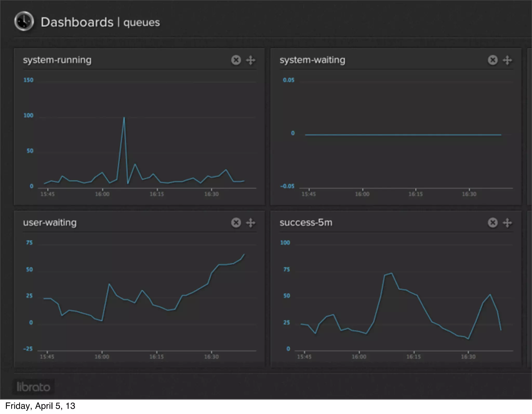The image size is (532, 414).
Task: Remove the user-waiting chart panel
Action: coord(236,223)
